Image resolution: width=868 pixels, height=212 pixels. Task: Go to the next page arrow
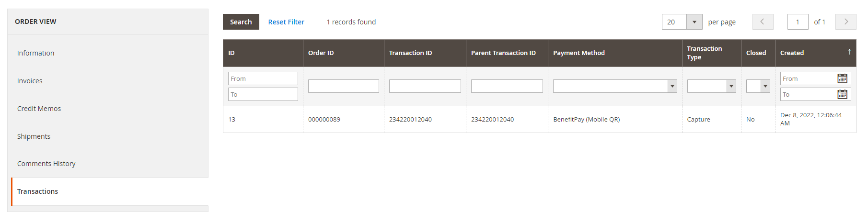pos(845,22)
